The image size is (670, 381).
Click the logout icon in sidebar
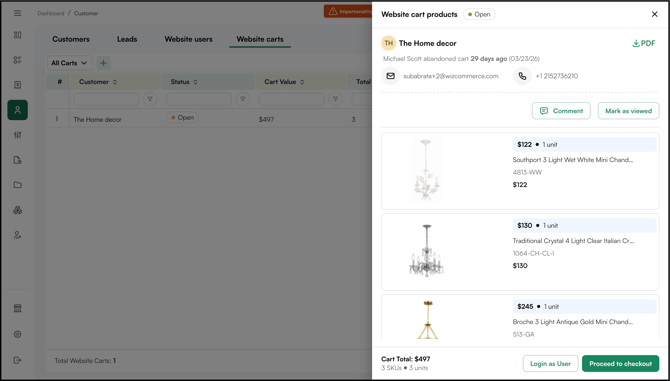(x=18, y=360)
